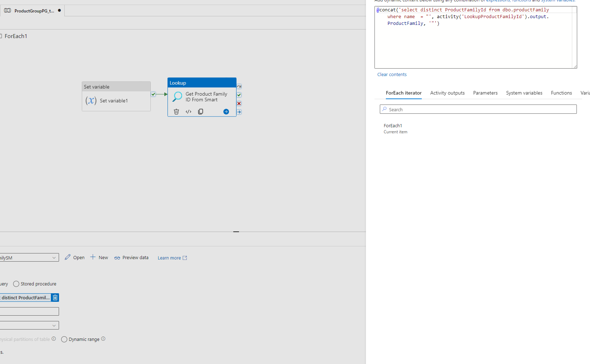
Task: Clone the Get Product Family lookup activity
Action: point(200,111)
